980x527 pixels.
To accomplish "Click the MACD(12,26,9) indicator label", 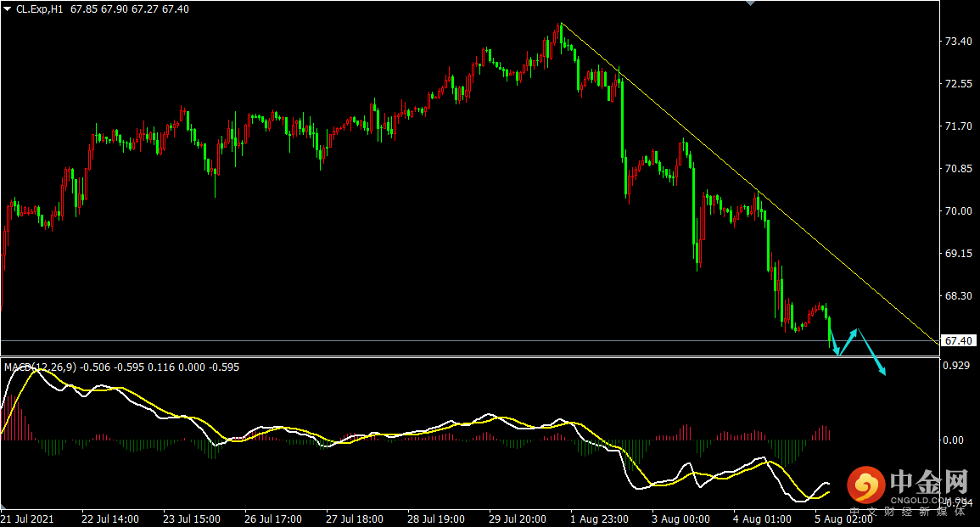I will (x=41, y=367).
